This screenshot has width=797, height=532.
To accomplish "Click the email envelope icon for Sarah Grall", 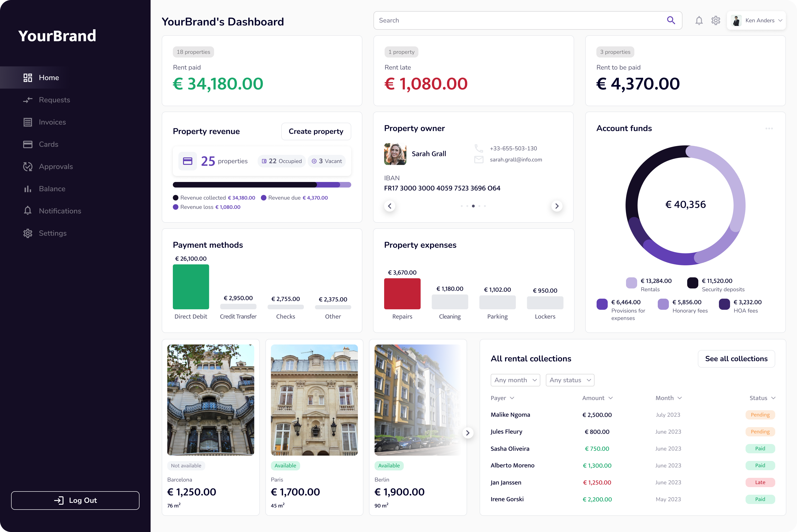I will pyautogui.click(x=478, y=160).
